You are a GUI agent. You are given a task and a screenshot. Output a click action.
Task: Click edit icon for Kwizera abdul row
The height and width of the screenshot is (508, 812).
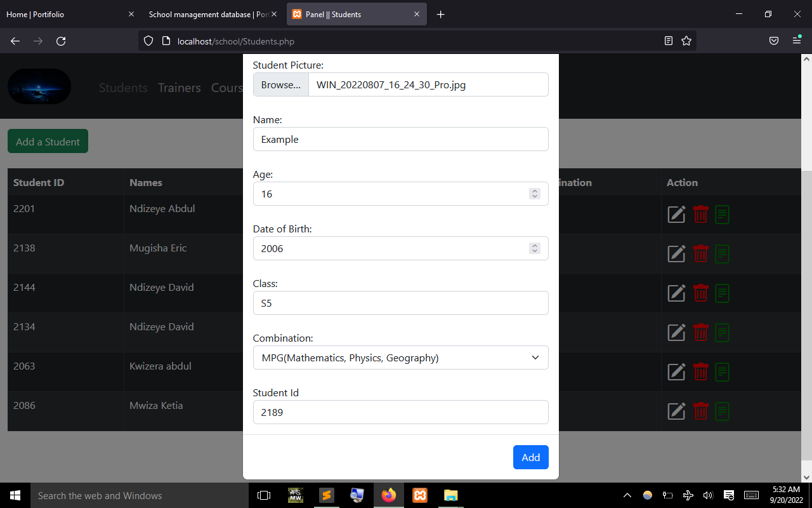point(676,372)
